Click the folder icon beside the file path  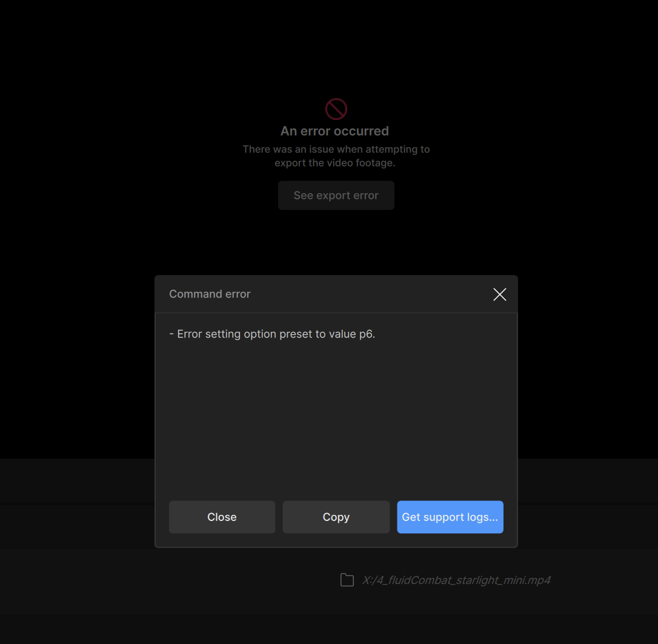(x=347, y=580)
